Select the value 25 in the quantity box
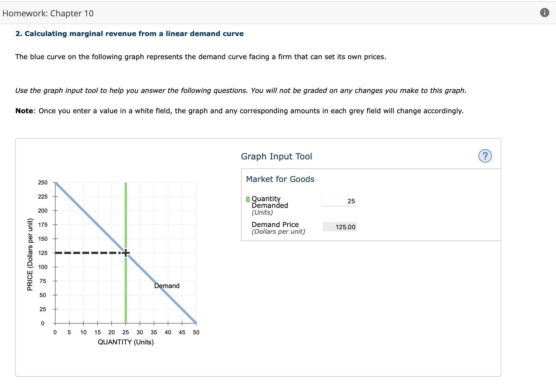 click(351, 200)
